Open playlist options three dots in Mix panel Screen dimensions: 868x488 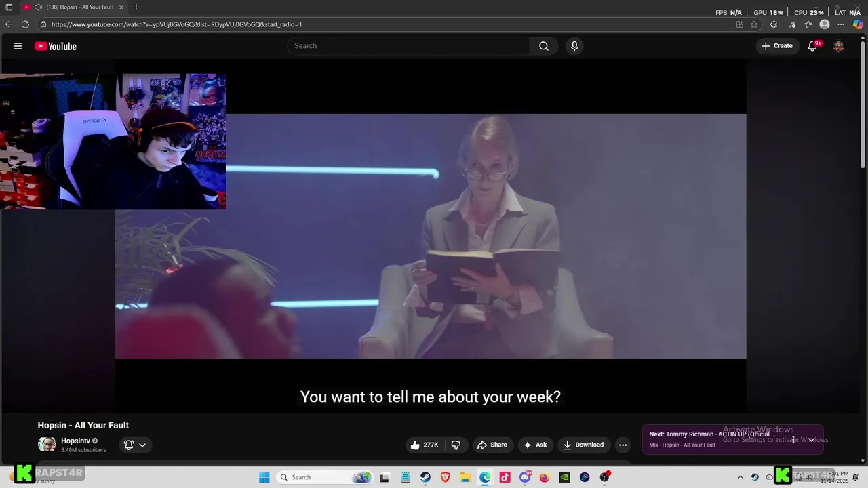[793, 439]
